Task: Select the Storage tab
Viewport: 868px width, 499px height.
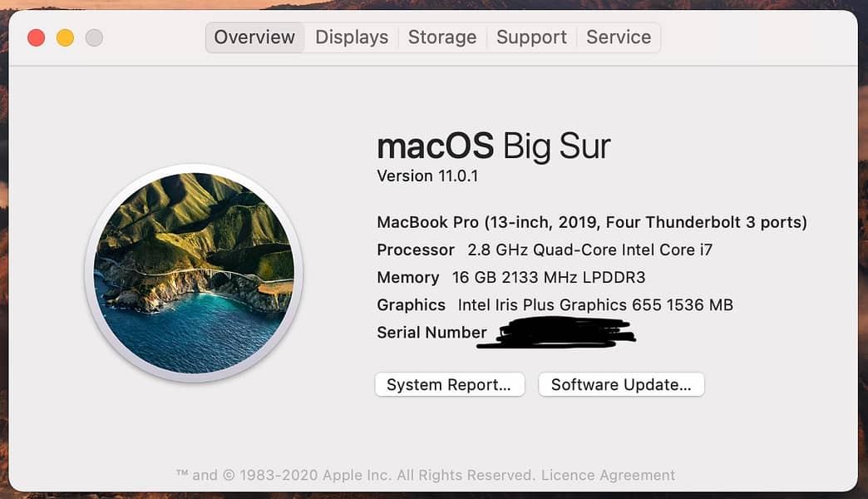Action: (x=442, y=37)
